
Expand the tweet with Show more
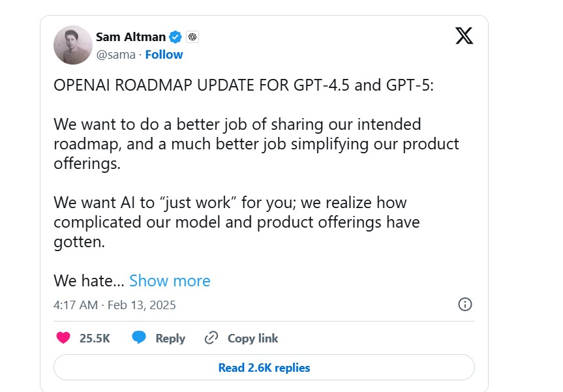(170, 280)
